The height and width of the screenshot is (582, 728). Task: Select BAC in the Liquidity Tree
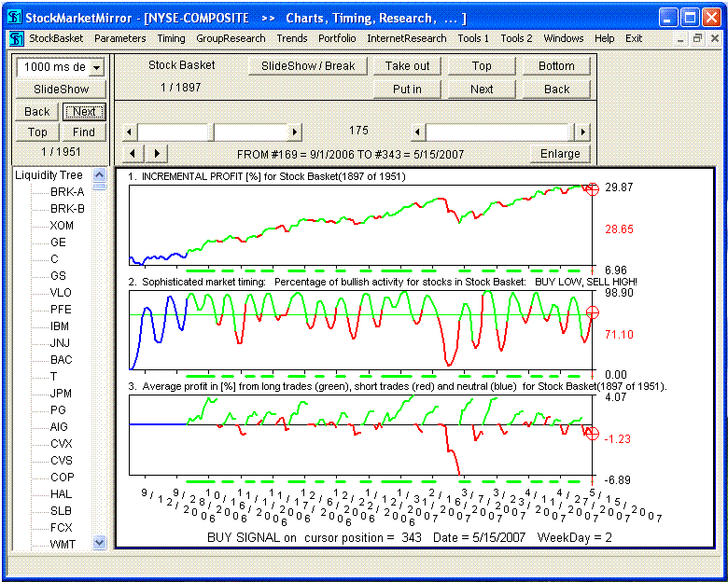click(x=61, y=360)
